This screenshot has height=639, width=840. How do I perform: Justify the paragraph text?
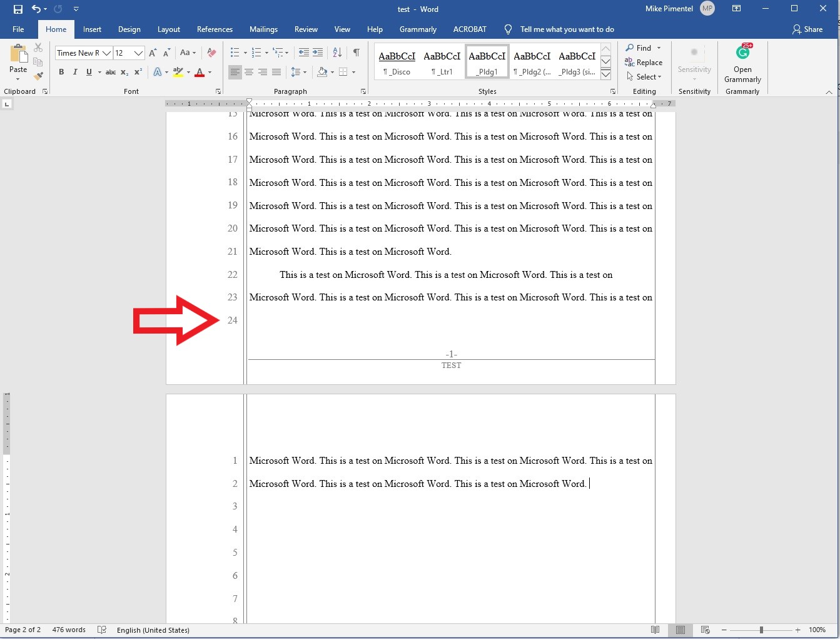(276, 72)
